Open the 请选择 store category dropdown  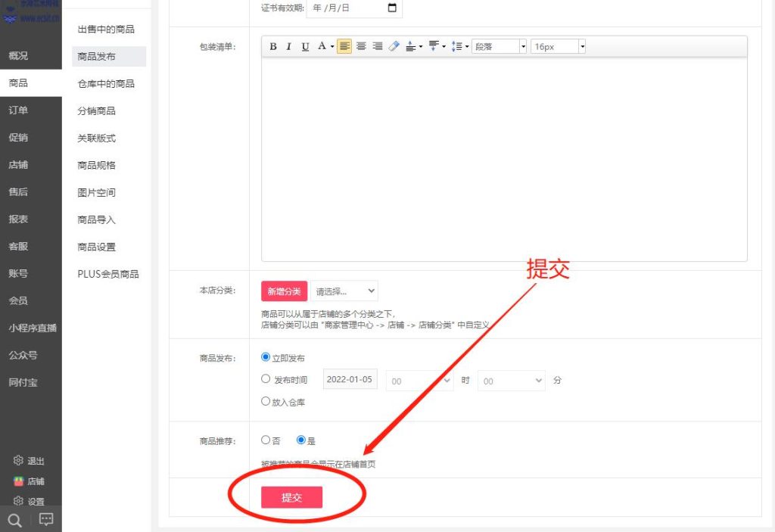344,291
